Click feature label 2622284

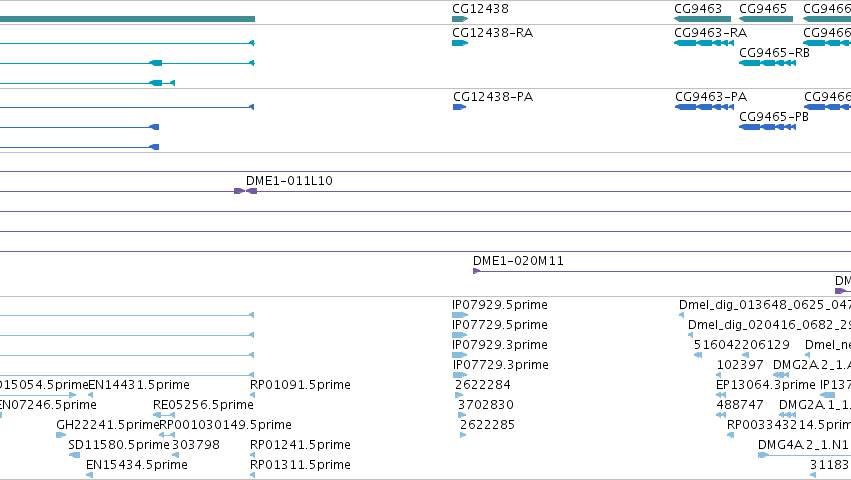click(x=483, y=385)
